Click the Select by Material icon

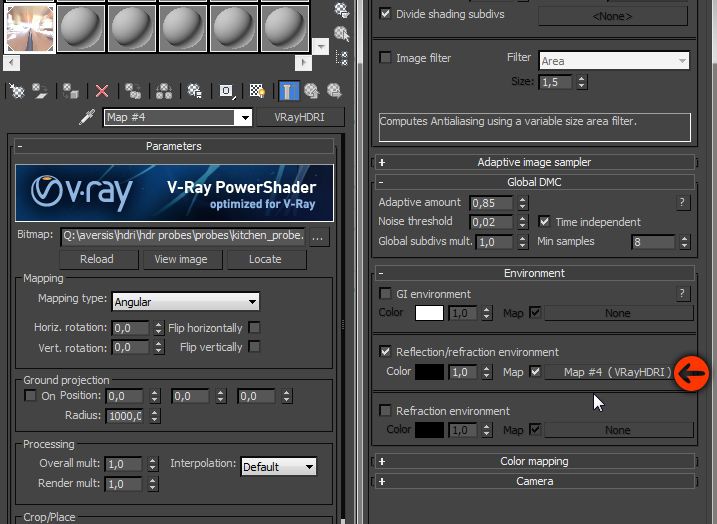[x=342, y=33]
